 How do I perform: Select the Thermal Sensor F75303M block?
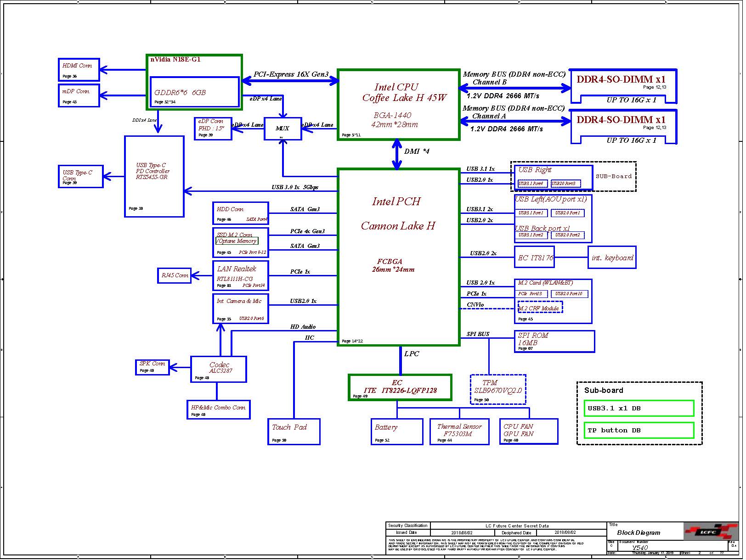coord(459,431)
